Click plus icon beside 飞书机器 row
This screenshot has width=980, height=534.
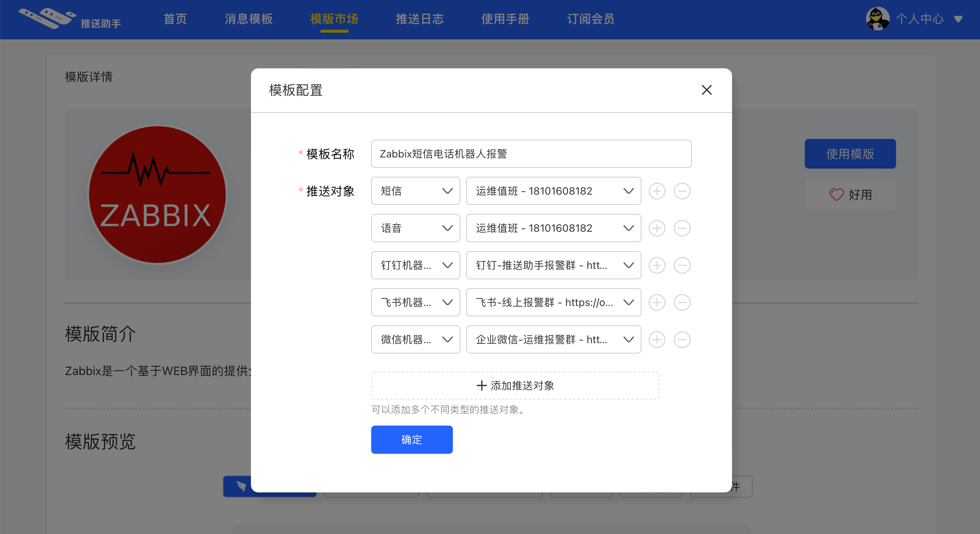pos(657,302)
